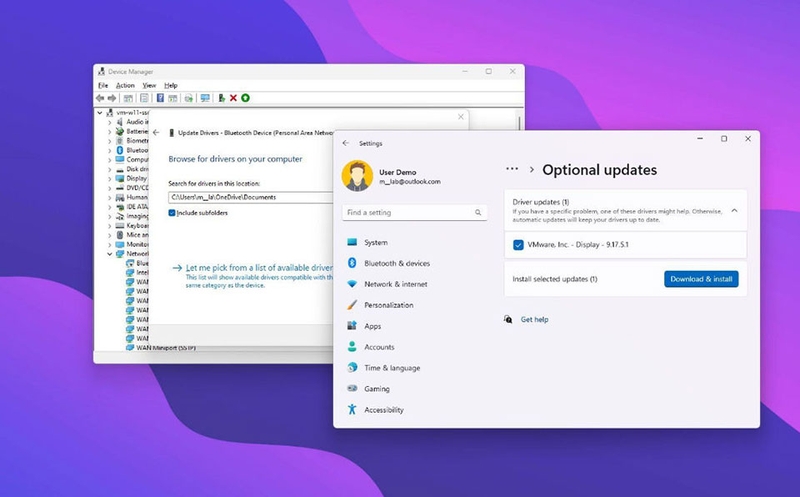Maximize the Settings window
Screen dimensions: 800x497
coord(724,139)
